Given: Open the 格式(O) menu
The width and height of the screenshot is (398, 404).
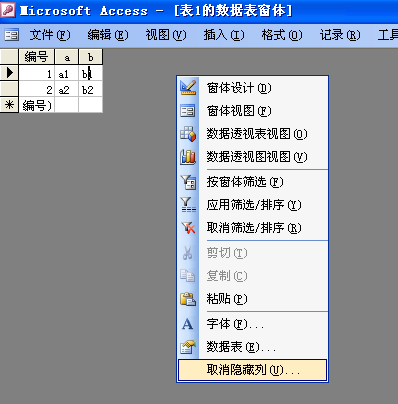Looking at the screenshot, I should point(282,35).
